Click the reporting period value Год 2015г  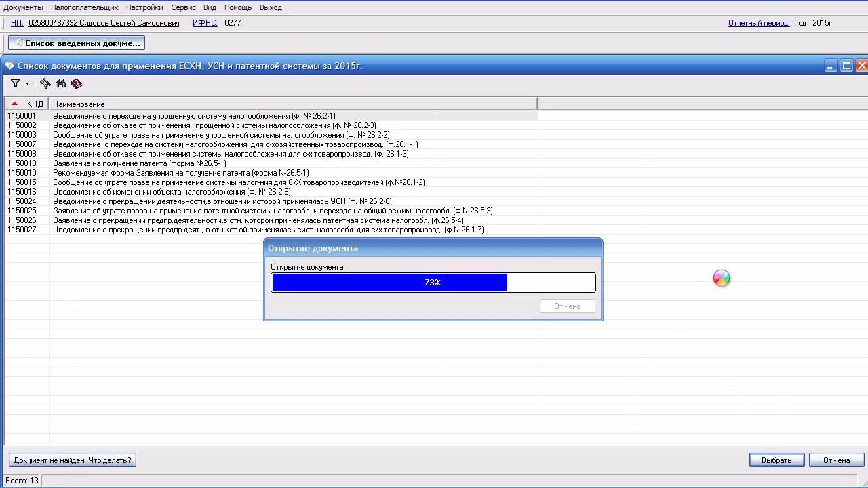coord(813,23)
